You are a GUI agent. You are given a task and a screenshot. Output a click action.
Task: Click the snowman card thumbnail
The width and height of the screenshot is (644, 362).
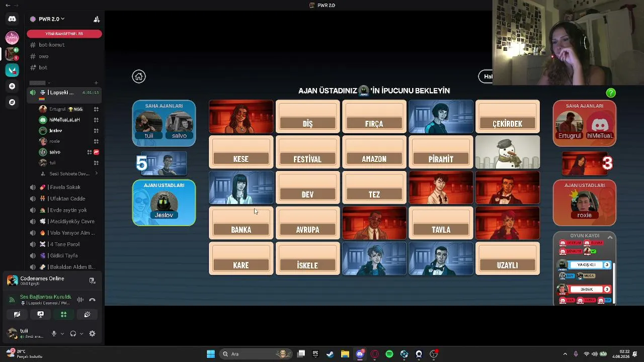coord(508,152)
